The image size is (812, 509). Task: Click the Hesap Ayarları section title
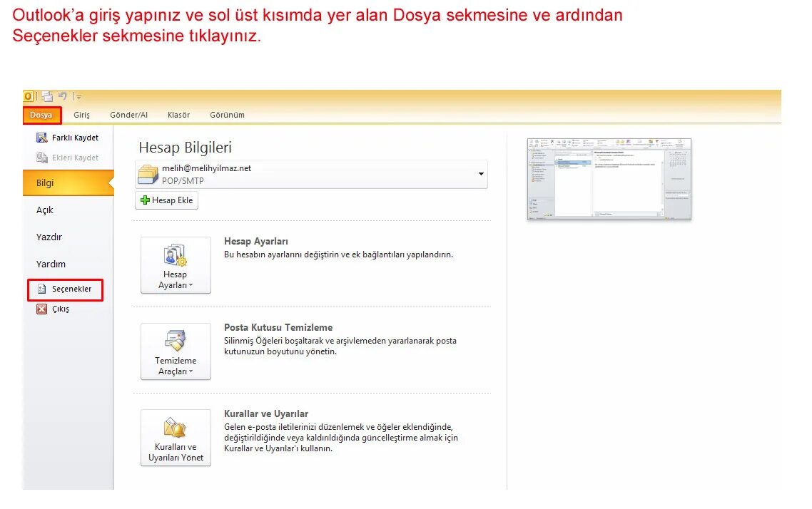coord(256,242)
